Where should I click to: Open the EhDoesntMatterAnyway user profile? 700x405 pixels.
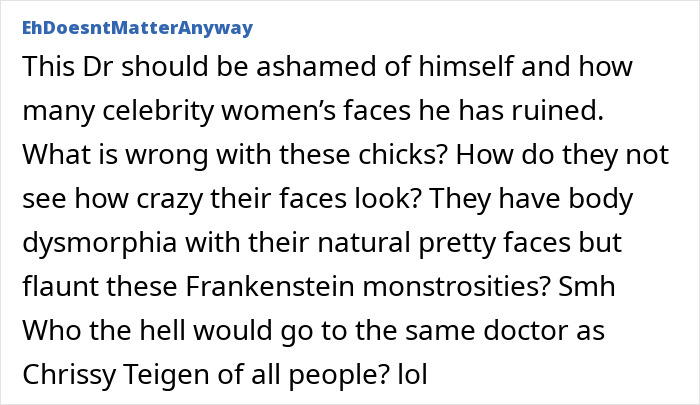tap(137, 28)
